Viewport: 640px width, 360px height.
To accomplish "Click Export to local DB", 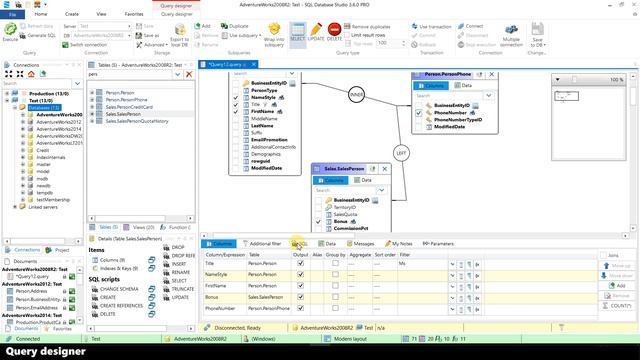I will tap(180, 35).
